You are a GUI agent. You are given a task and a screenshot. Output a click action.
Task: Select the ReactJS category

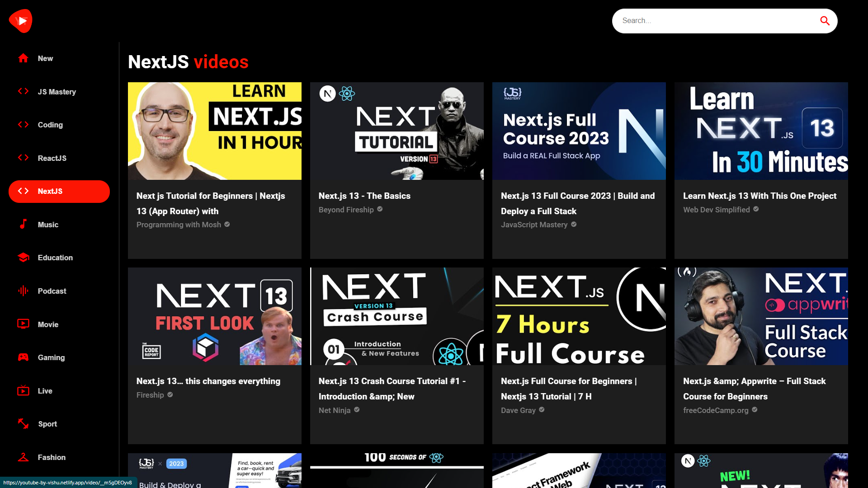coord(52,158)
